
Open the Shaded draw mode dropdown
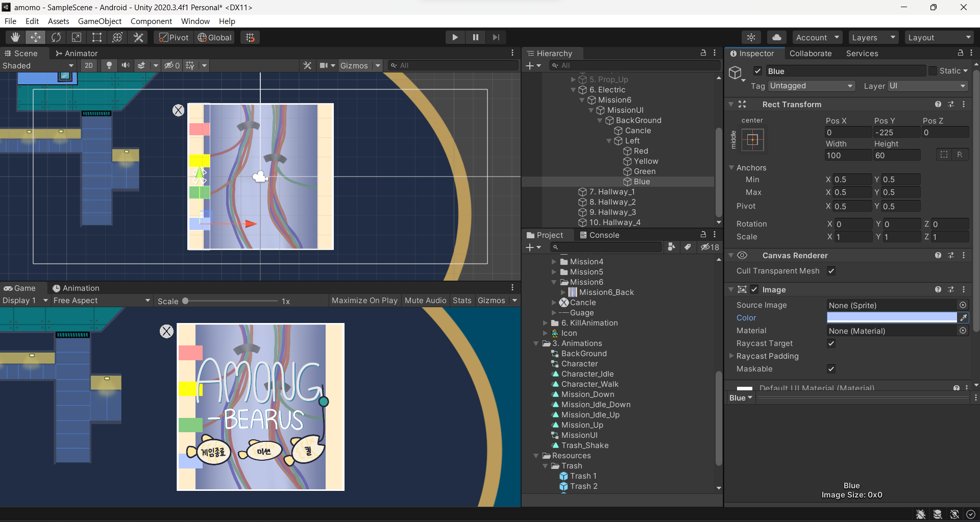click(38, 65)
